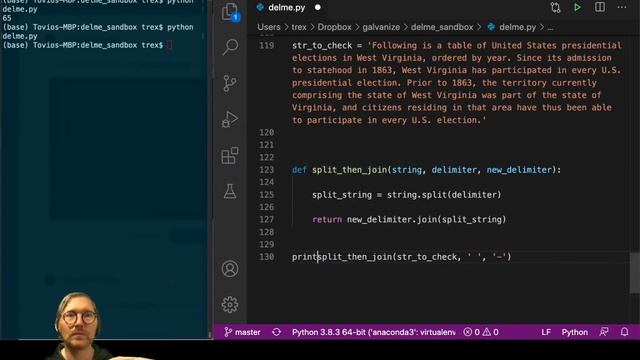This screenshot has height=360, width=640.
Task: Run Python file with play button
Action: click(x=577, y=7)
